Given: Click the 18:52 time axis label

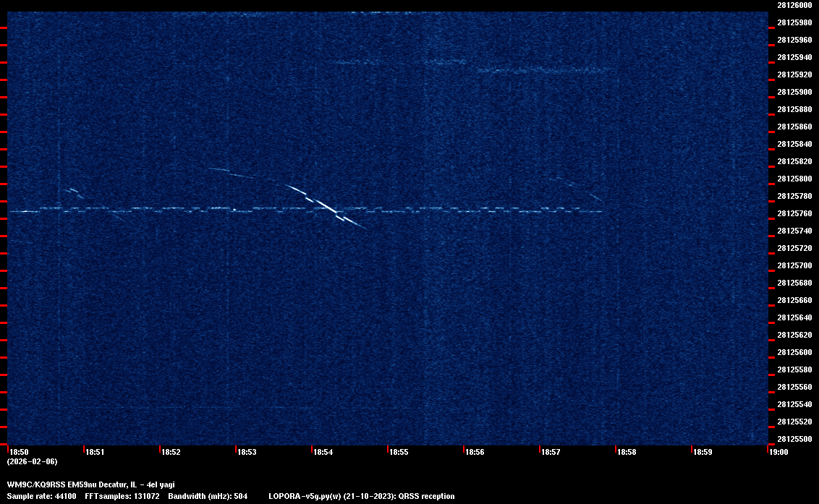Looking at the screenshot, I should click(171, 452).
